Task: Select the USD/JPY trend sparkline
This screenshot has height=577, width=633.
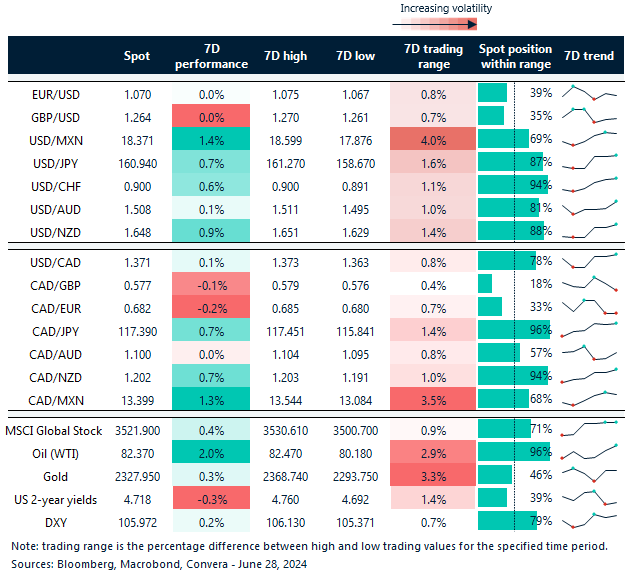Action: tap(590, 162)
